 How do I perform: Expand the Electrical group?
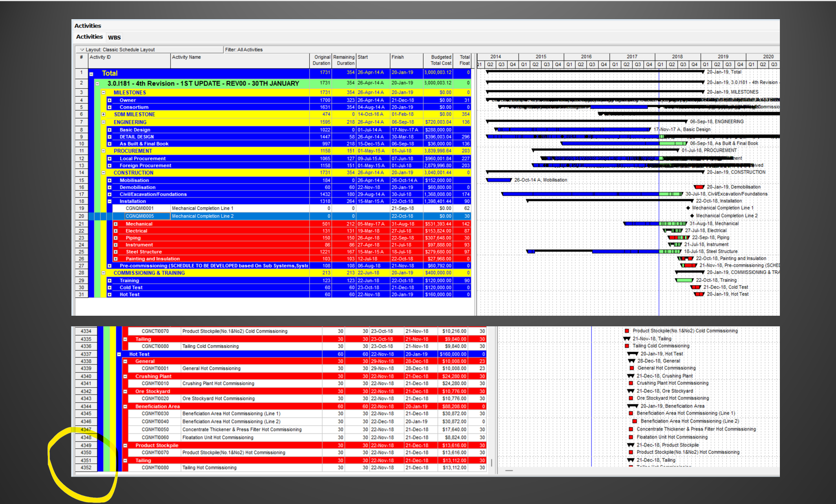point(116,231)
